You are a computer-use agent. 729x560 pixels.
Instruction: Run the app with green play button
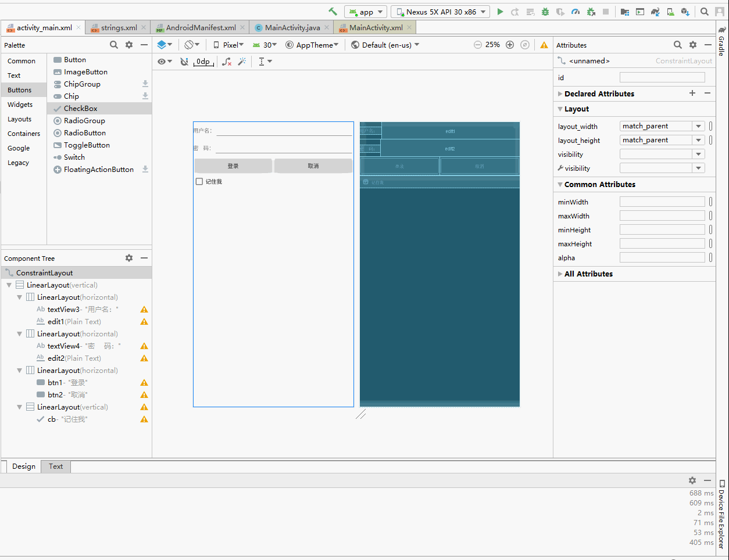click(x=500, y=12)
